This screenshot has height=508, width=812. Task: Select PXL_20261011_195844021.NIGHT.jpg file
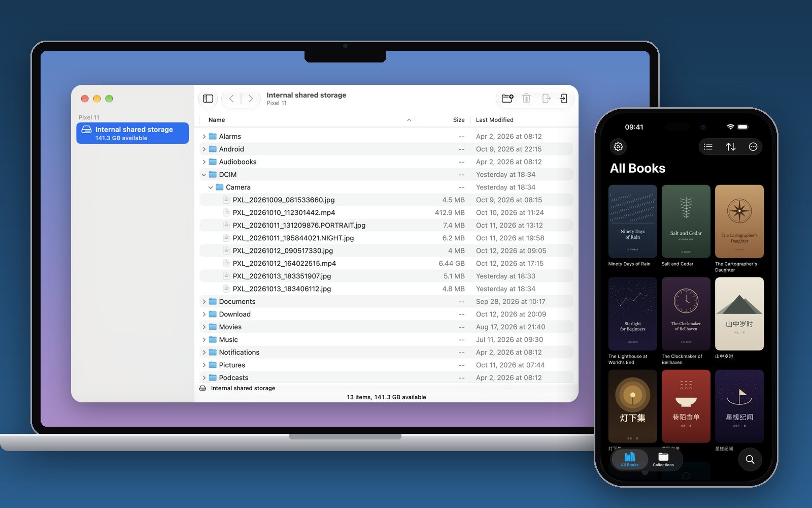[386, 238]
